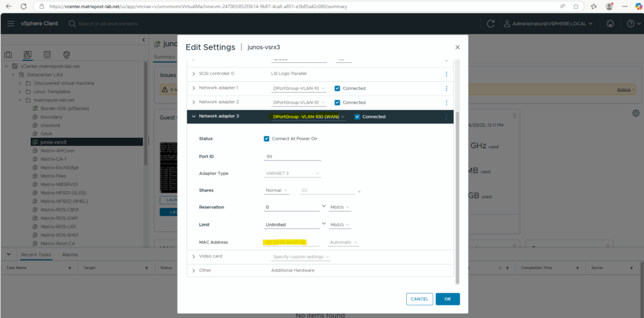Uncheck Connected for Network adapter 1
644x318 pixels.
pyautogui.click(x=337, y=88)
